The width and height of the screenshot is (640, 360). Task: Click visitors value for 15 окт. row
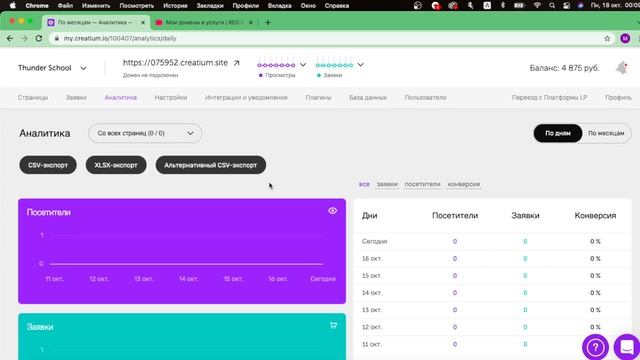pos(455,276)
